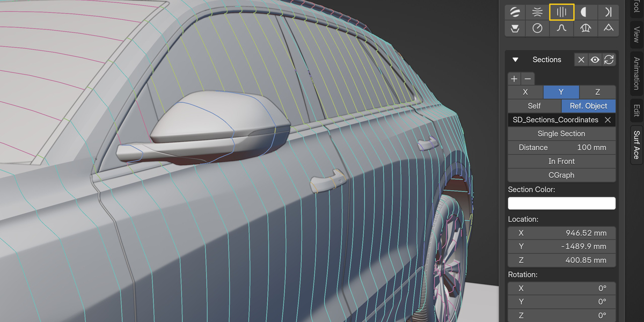
Task: Open the Single Section mode dropdown
Action: 561,134
